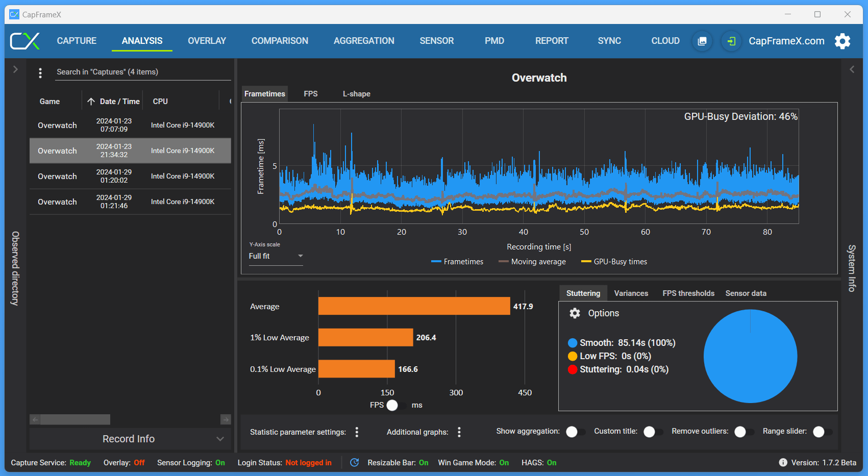Toggle the Remove outliers switch
This screenshot has width=868, height=476.
[x=745, y=432]
